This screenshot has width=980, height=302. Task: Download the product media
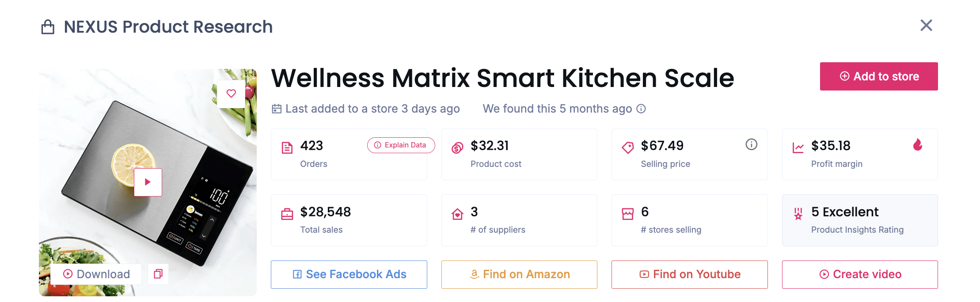coord(96,274)
